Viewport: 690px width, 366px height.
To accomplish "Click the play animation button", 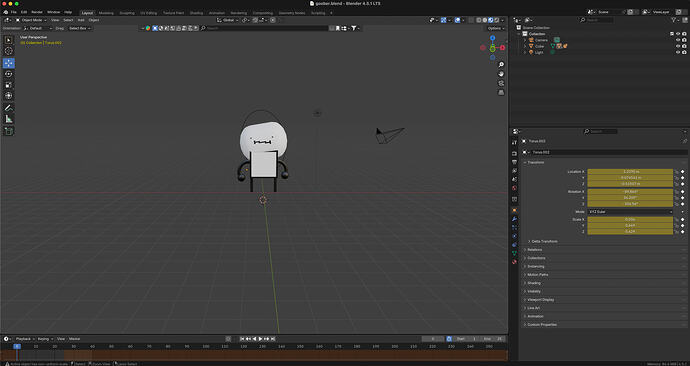I will point(261,339).
